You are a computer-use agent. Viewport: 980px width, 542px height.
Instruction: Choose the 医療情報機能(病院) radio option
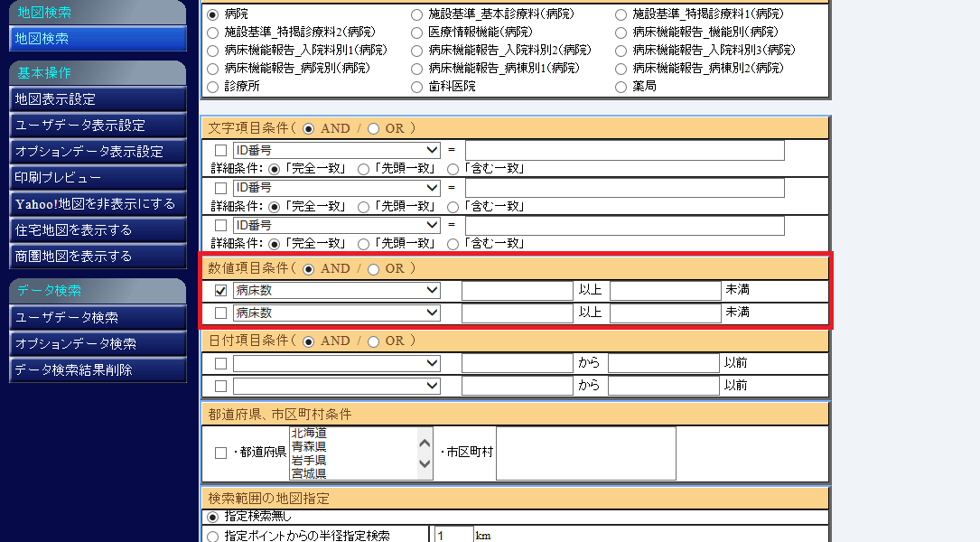[417, 33]
